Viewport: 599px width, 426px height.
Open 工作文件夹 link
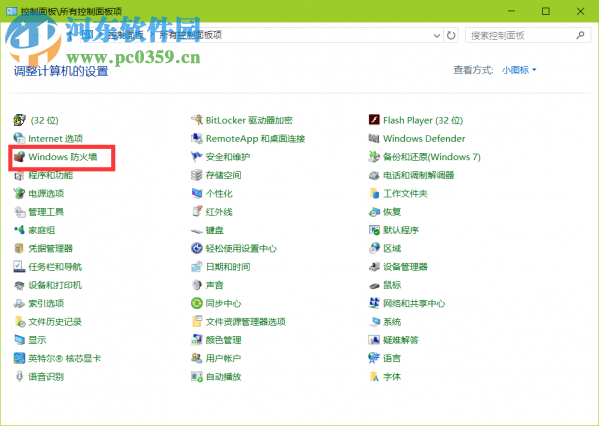click(405, 193)
